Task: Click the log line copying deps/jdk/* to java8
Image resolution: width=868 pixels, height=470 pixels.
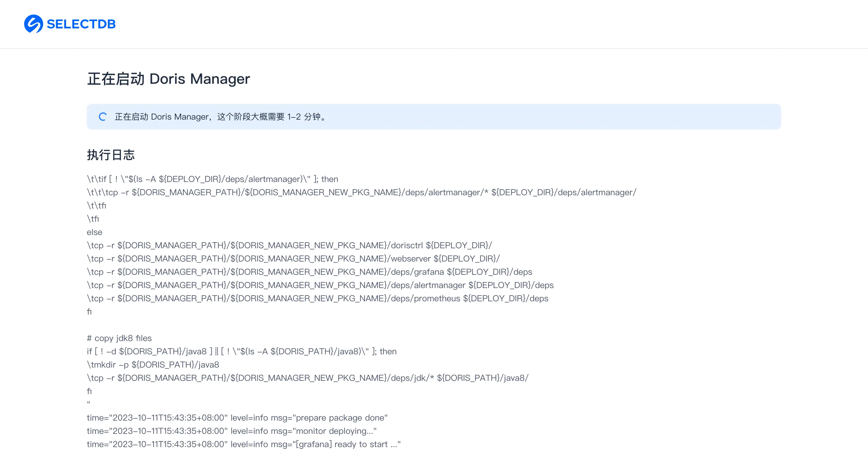Action: tap(308, 378)
